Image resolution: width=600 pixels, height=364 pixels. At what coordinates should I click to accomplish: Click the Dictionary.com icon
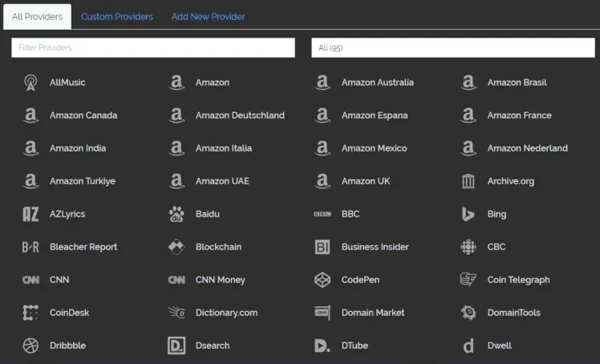click(176, 313)
